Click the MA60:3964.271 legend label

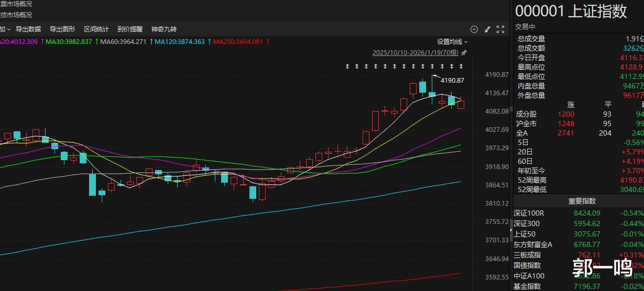124,42
